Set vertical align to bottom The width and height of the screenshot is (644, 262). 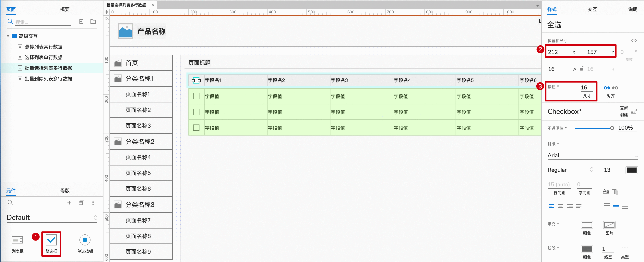[x=625, y=207]
